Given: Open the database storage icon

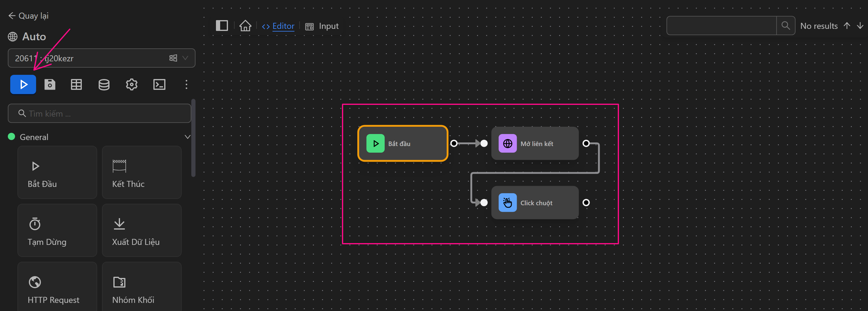Looking at the screenshot, I should tap(104, 84).
